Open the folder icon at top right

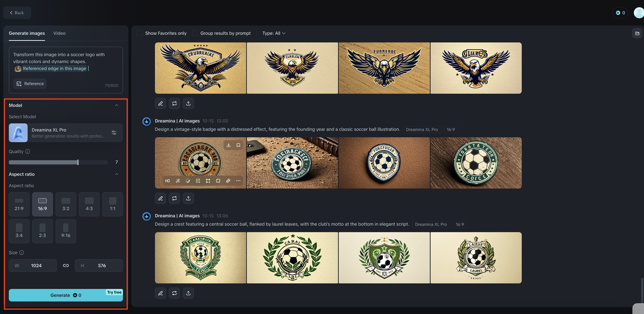click(637, 33)
